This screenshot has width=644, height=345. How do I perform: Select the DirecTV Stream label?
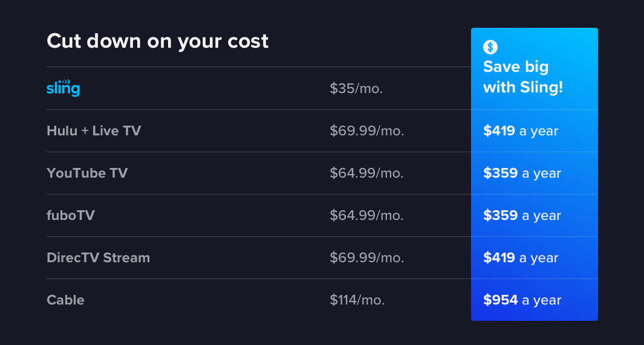[x=98, y=257]
